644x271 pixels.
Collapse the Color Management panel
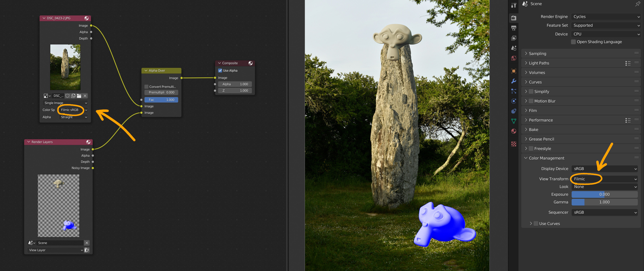coord(581,158)
